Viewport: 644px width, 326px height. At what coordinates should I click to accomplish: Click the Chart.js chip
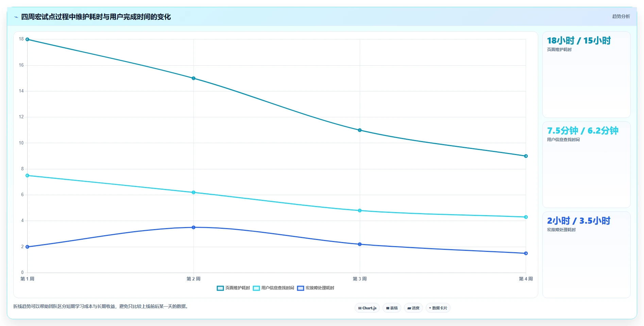tap(367, 308)
